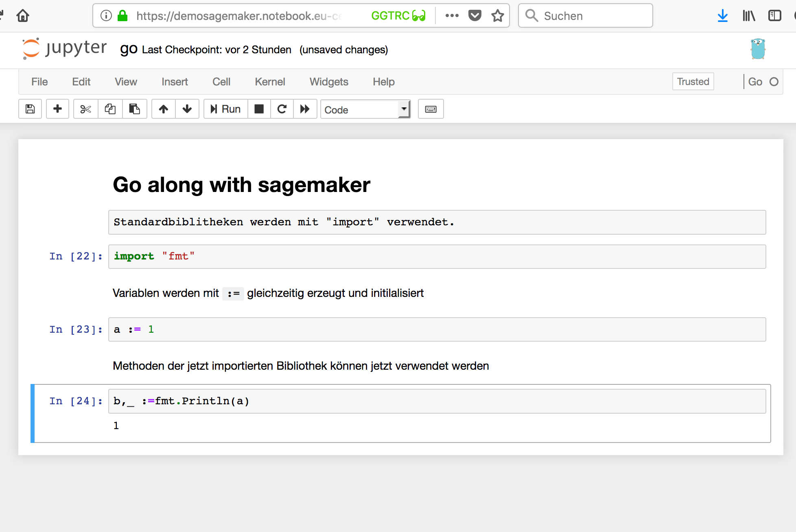Save page to Pocket icon

pos(475,16)
